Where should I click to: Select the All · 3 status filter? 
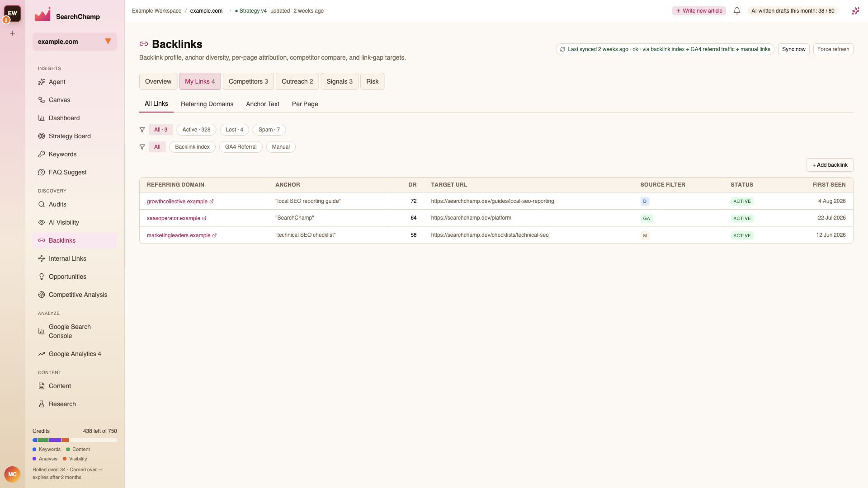point(161,130)
